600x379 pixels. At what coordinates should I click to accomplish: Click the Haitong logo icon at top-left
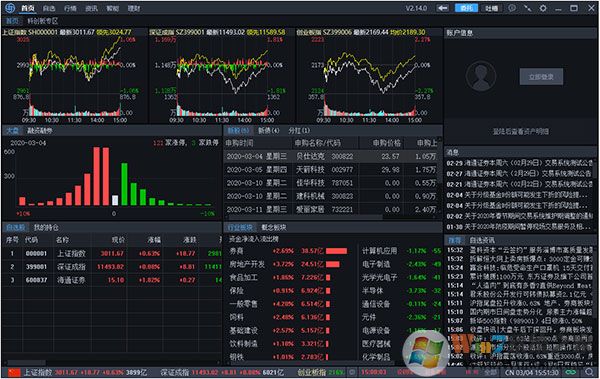tap(10, 8)
